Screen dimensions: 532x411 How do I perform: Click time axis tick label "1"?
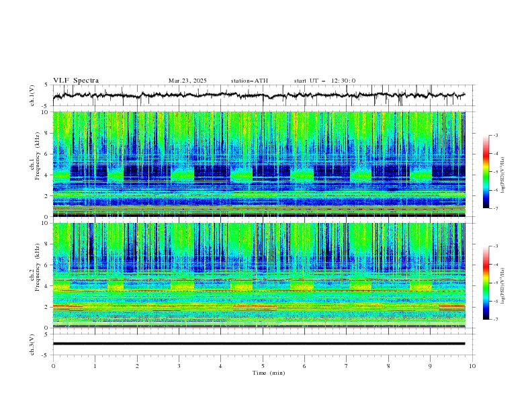click(x=95, y=366)
